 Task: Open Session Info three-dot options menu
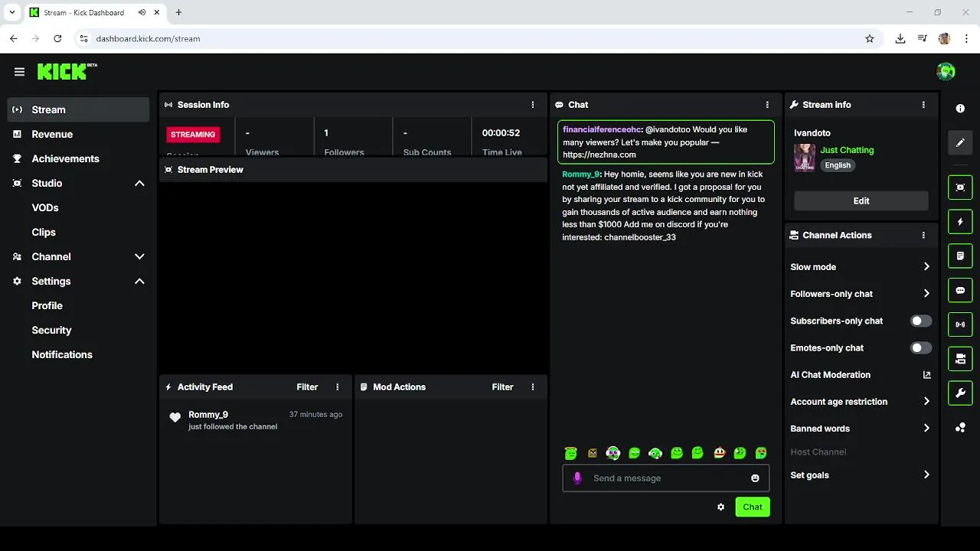533,105
